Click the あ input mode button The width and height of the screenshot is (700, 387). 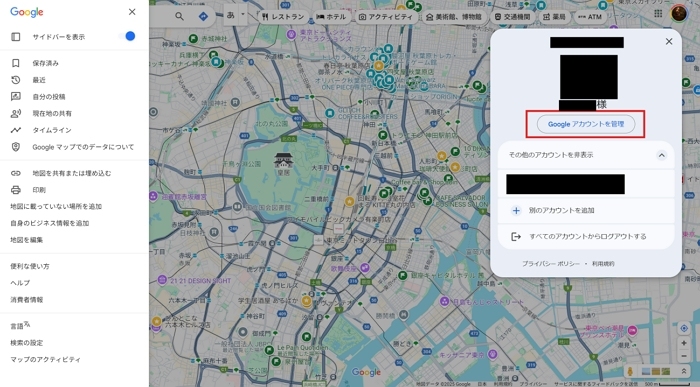pyautogui.click(x=231, y=15)
